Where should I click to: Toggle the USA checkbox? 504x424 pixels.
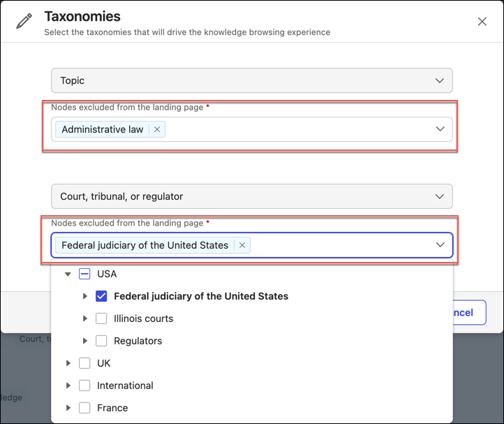[85, 274]
